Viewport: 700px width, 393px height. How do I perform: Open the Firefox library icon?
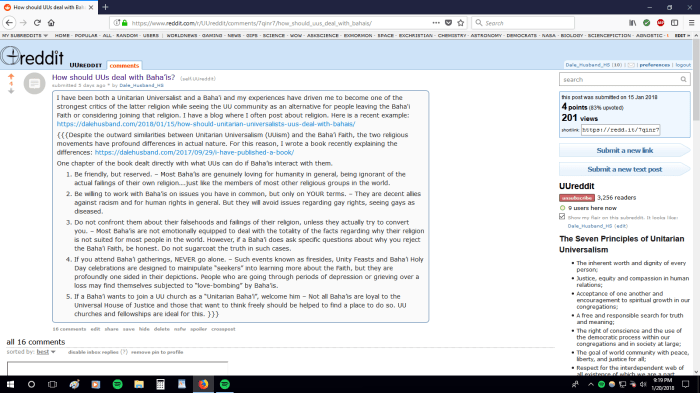[633, 23]
